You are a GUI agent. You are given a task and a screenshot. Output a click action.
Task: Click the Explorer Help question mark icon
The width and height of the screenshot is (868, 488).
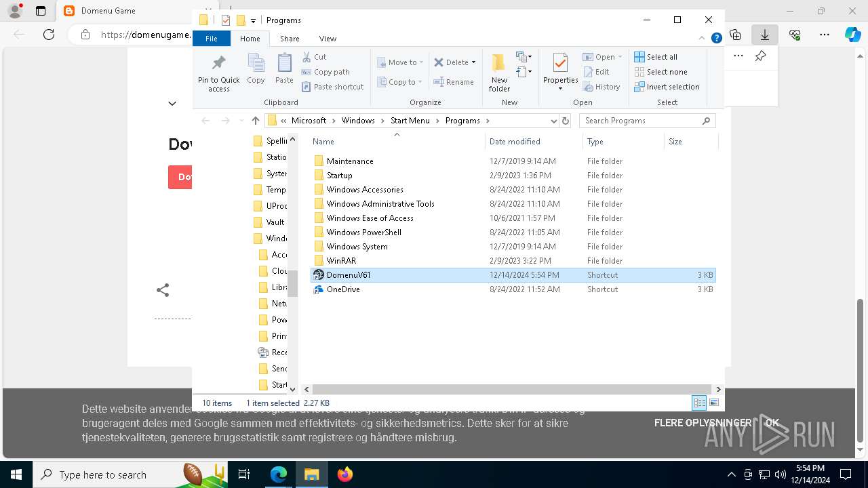coord(716,39)
